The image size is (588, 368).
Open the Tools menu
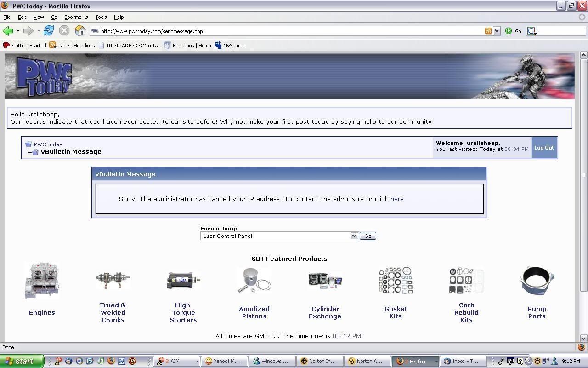point(101,17)
